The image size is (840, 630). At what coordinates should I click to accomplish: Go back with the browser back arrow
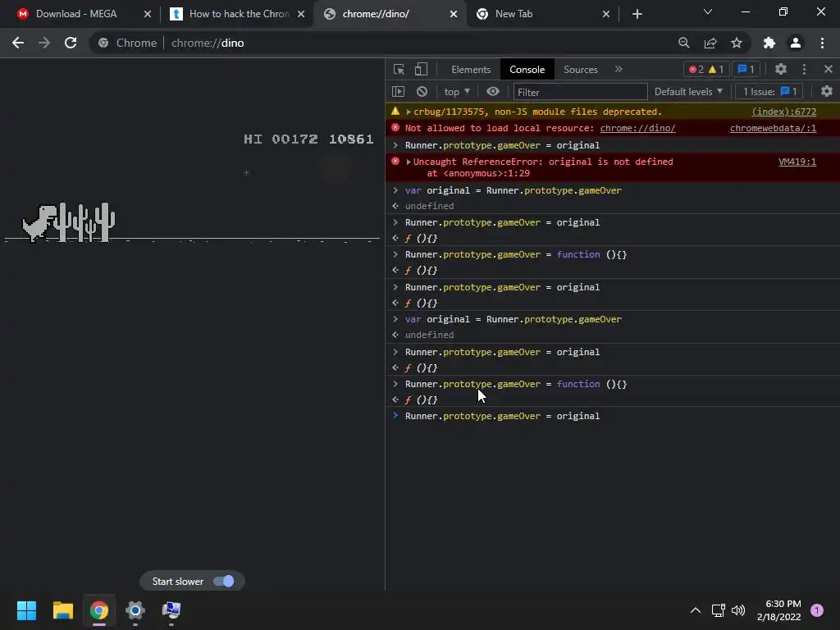(x=18, y=43)
